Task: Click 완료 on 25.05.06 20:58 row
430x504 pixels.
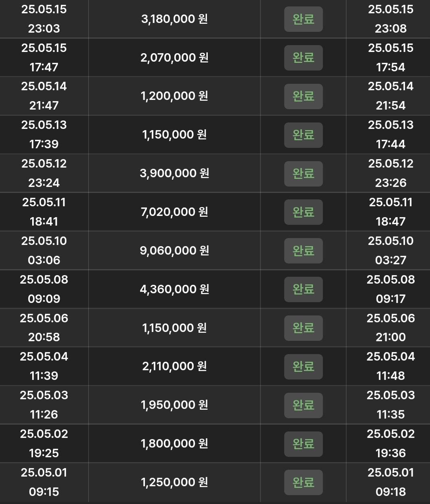Action: (x=303, y=328)
